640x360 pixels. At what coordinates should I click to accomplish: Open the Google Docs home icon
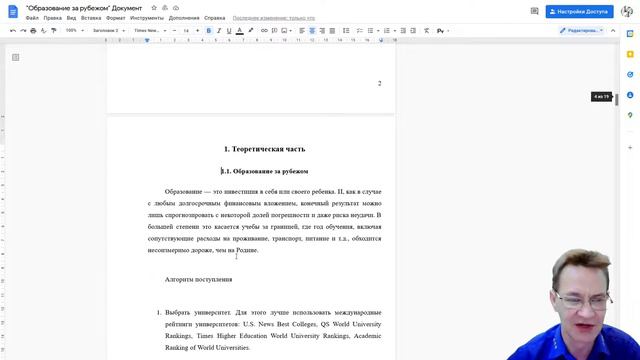[x=13, y=11]
